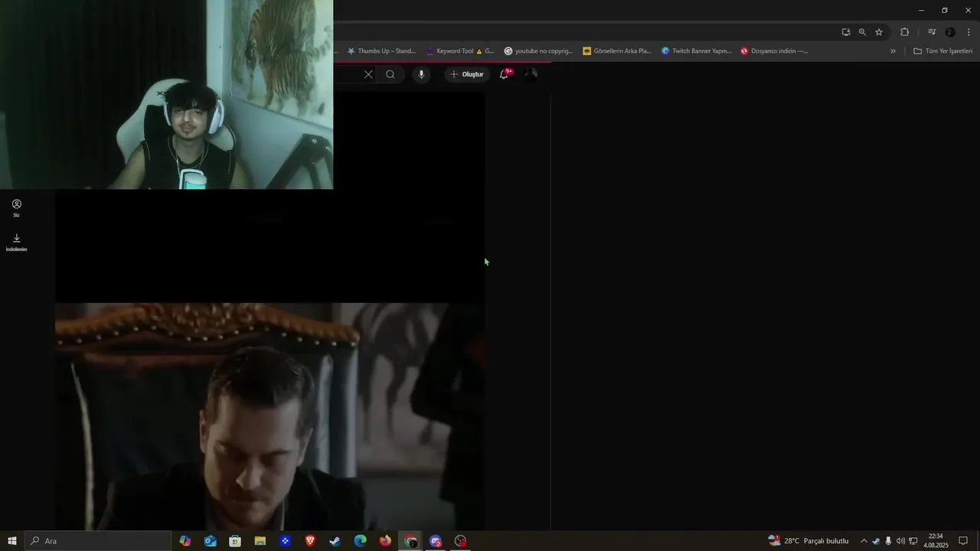Open the Dosyanızı indirin bookmark
Viewport: 980px width, 551px height.
coord(774,51)
